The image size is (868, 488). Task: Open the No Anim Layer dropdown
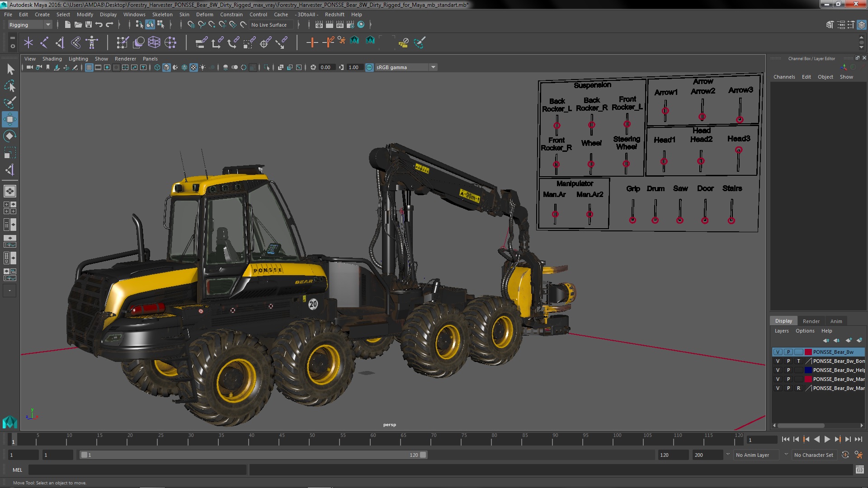tap(756, 455)
